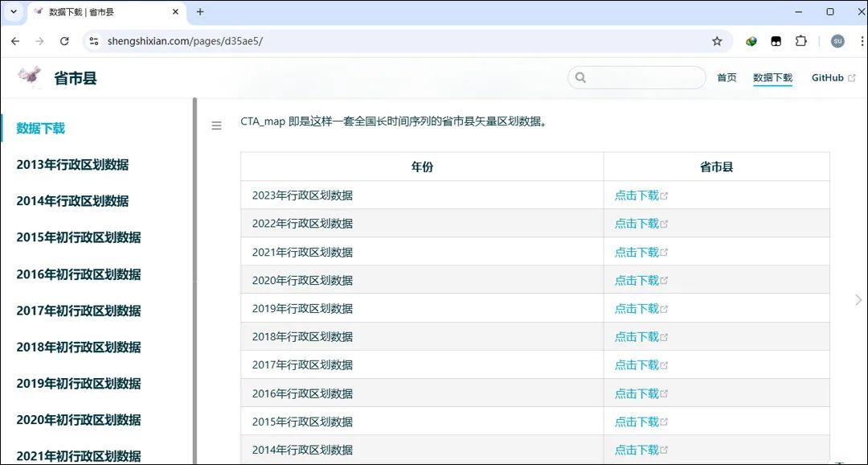This screenshot has width=868, height=465.
Task: Open the 数据下载 nav item
Action: click(772, 77)
